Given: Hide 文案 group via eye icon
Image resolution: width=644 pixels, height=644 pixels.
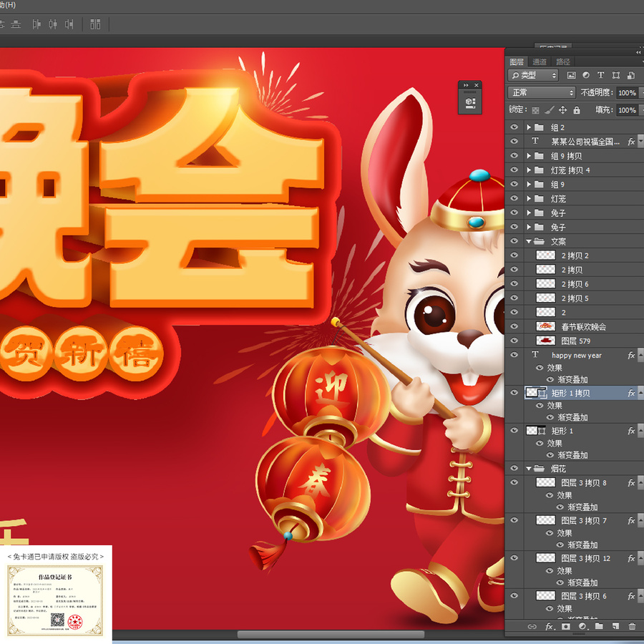Looking at the screenshot, I should [x=514, y=241].
